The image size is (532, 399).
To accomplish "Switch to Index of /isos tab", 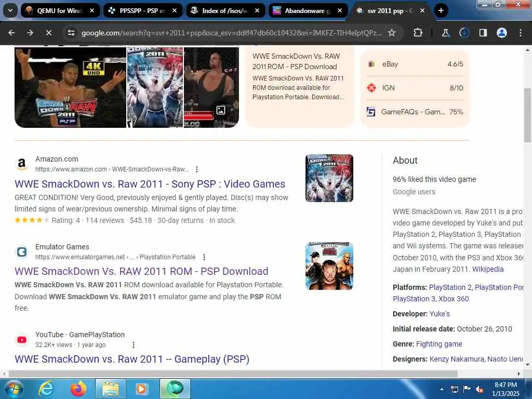I will point(224,11).
